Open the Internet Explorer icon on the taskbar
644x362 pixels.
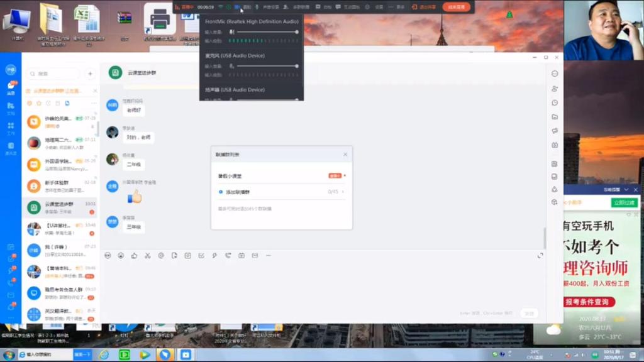[x=104, y=354]
